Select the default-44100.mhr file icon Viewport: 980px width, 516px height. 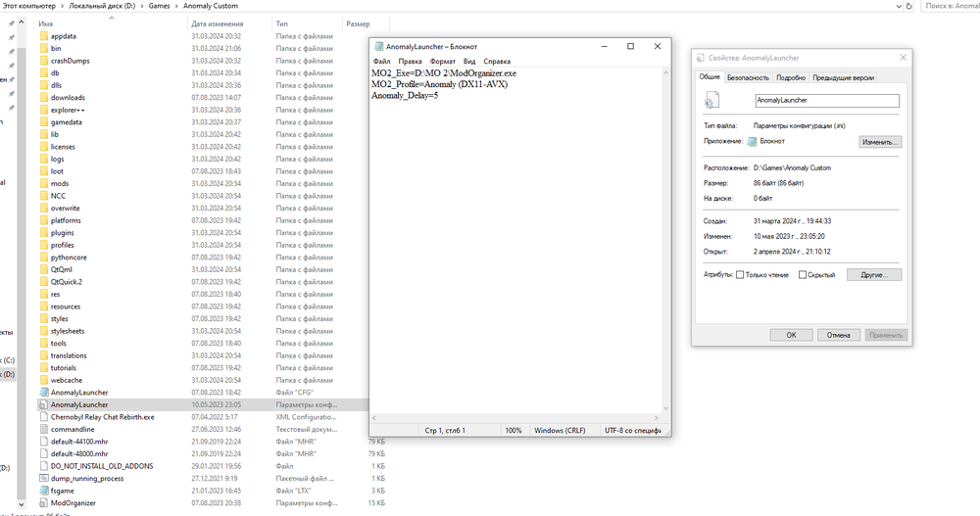coord(44,442)
